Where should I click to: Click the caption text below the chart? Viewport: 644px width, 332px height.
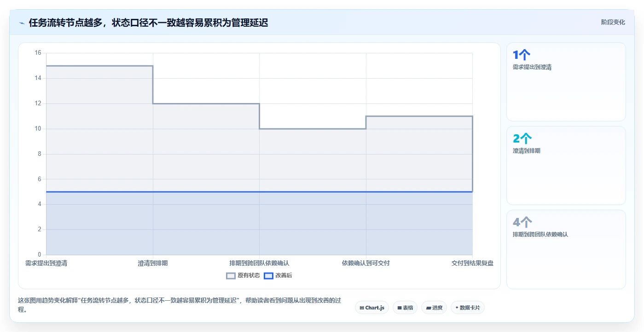180,305
